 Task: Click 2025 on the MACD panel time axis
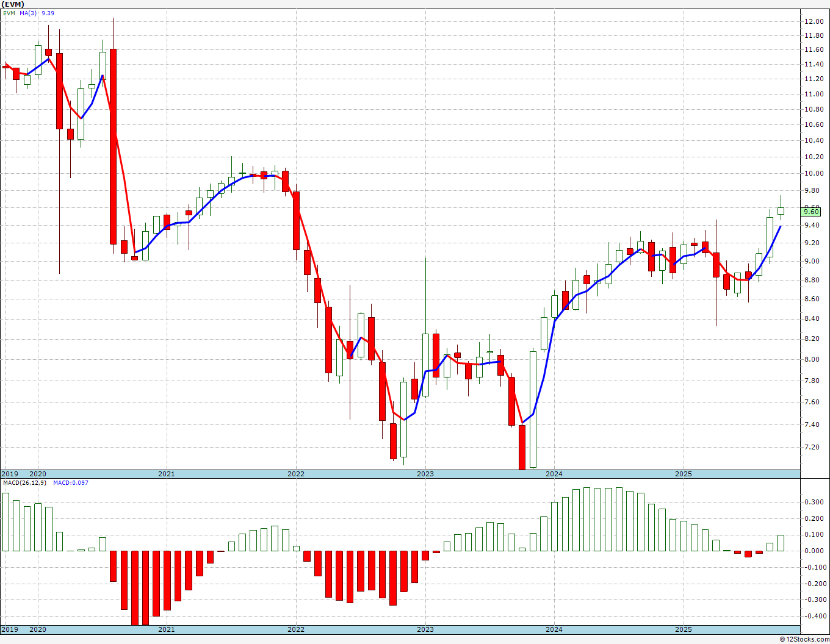pyautogui.click(x=684, y=630)
